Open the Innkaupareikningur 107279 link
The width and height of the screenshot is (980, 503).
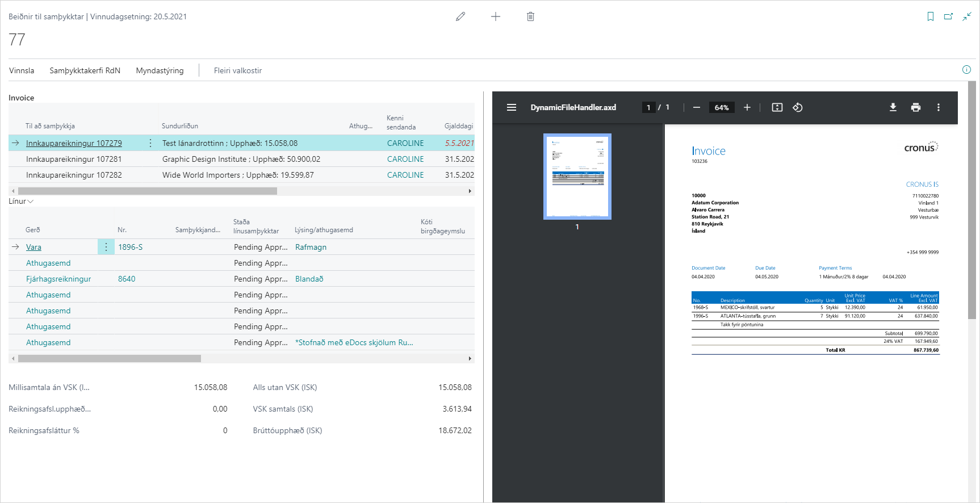(74, 143)
